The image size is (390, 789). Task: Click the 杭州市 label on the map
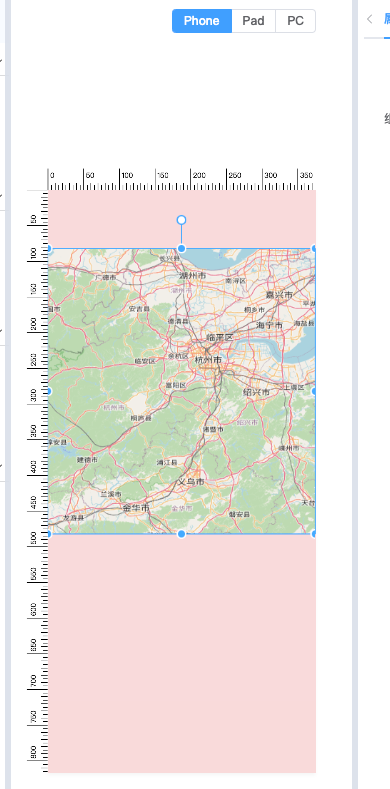208,360
